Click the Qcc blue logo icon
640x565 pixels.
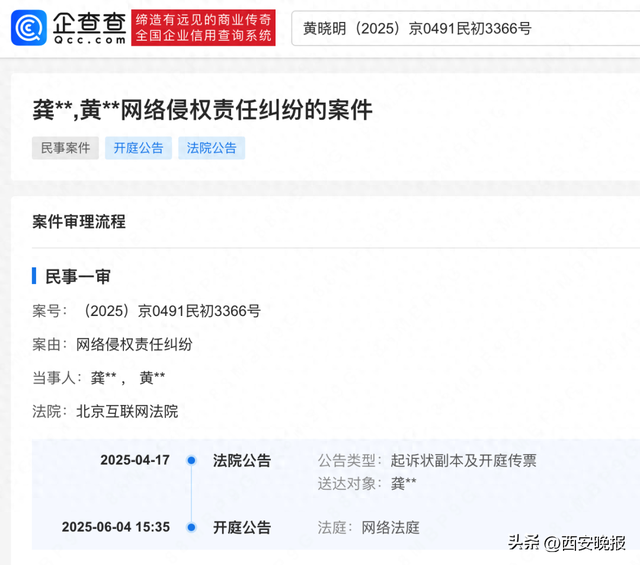pos(29,28)
